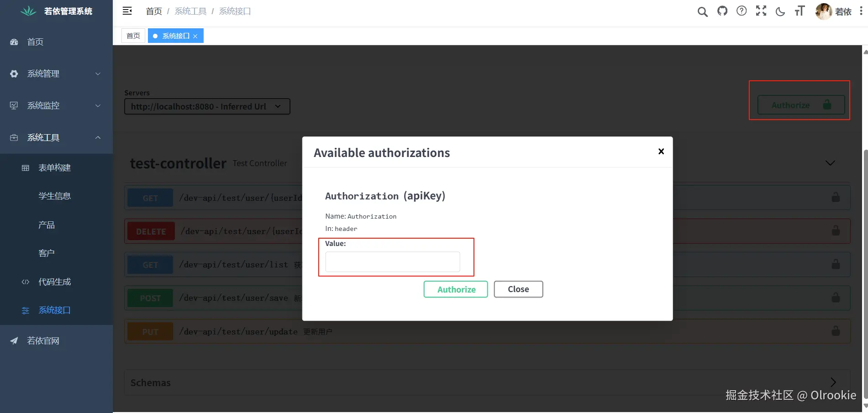Image resolution: width=868 pixels, height=413 pixels.
Task: Click the 首页 breadcrumb link
Action: [x=154, y=11]
